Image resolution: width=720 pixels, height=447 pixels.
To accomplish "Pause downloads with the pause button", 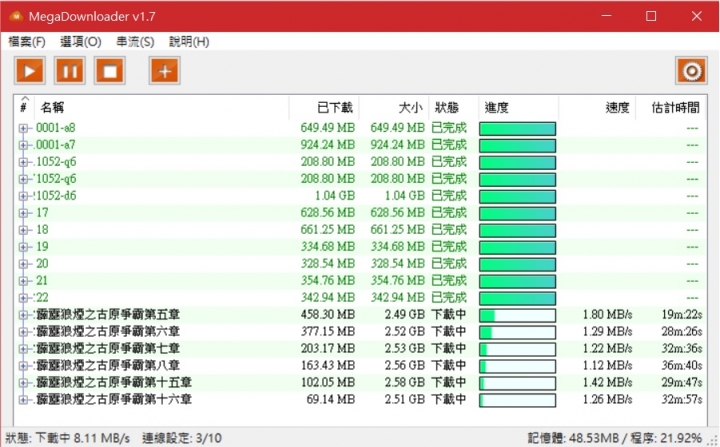I will pyautogui.click(x=70, y=71).
